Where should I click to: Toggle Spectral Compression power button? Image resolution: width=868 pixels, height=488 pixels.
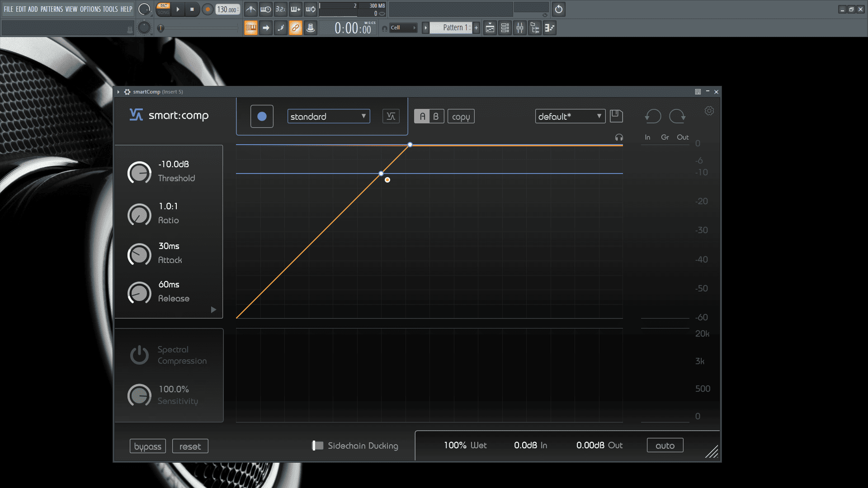[x=139, y=355]
